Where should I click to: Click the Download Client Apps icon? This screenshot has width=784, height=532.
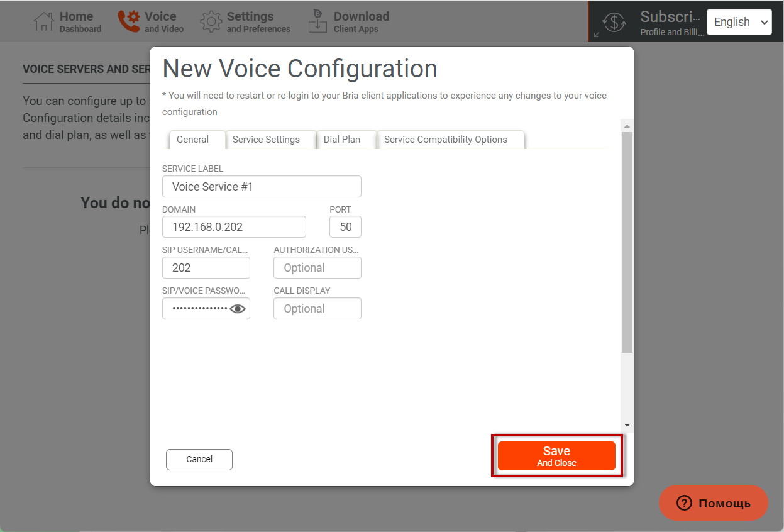coord(317,21)
